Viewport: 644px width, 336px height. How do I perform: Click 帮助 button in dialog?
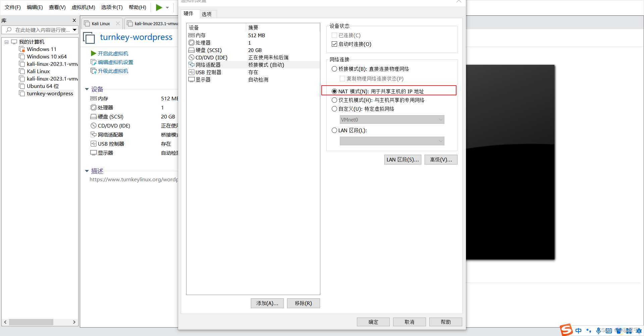point(445,322)
